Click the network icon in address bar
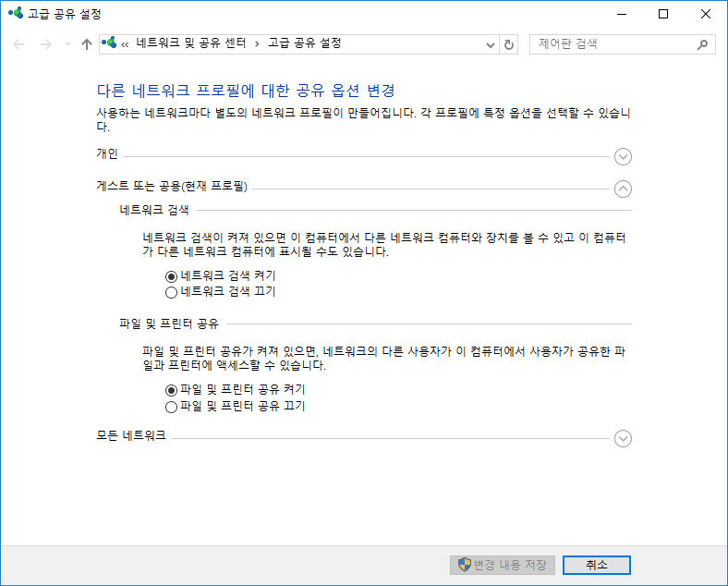 pos(110,43)
